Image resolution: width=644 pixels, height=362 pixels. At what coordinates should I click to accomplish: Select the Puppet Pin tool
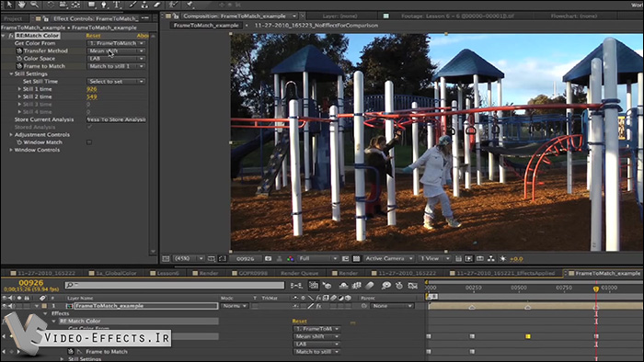(190, 5)
